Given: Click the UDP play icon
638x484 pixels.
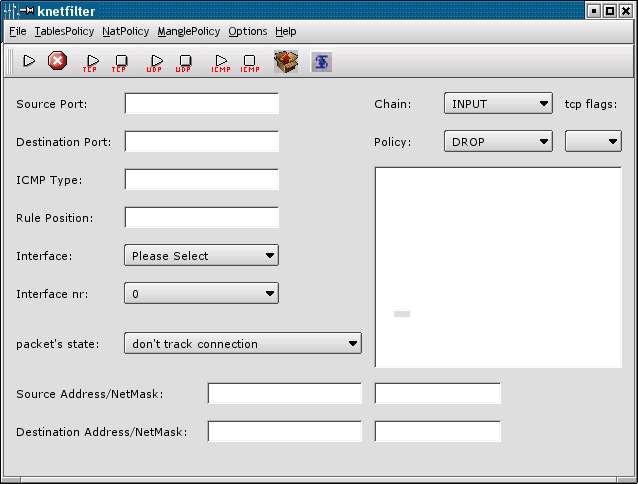Looking at the screenshot, I should [x=155, y=63].
